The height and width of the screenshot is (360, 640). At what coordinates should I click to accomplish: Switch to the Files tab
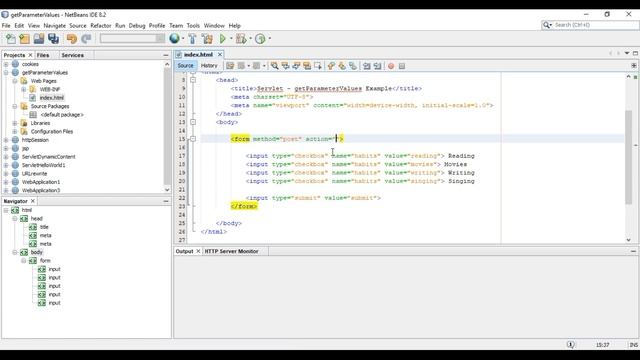(x=43, y=55)
